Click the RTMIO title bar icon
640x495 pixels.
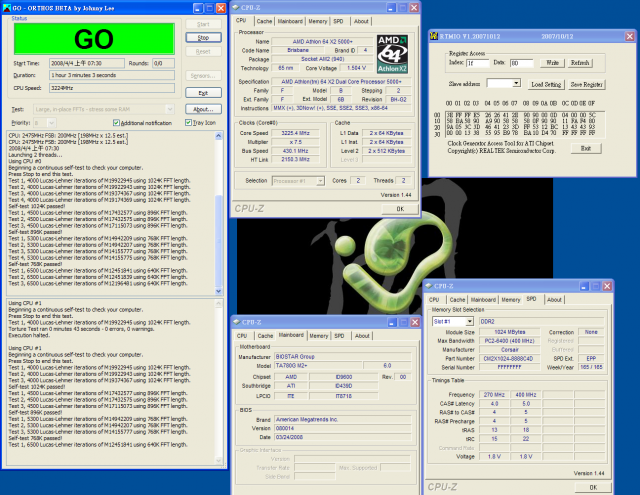[433, 36]
